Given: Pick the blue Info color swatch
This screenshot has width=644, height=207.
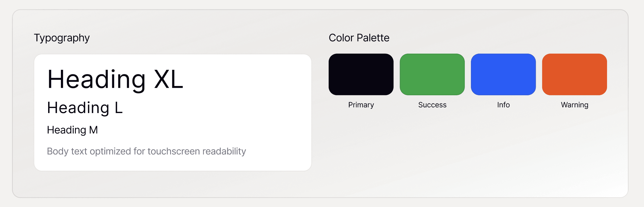Looking at the screenshot, I should pyautogui.click(x=503, y=74).
